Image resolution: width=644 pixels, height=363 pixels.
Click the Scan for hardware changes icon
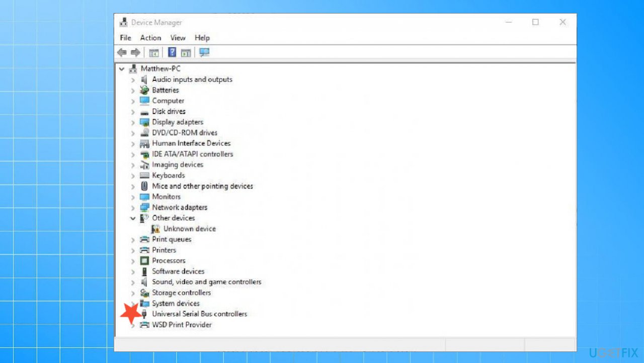pos(204,52)
